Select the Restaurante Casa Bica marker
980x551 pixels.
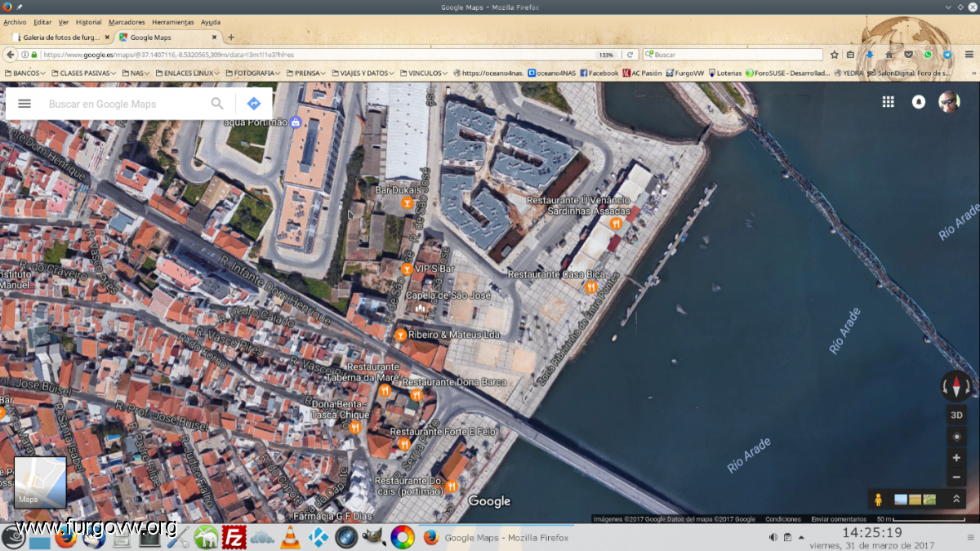[x=590, y=287]
